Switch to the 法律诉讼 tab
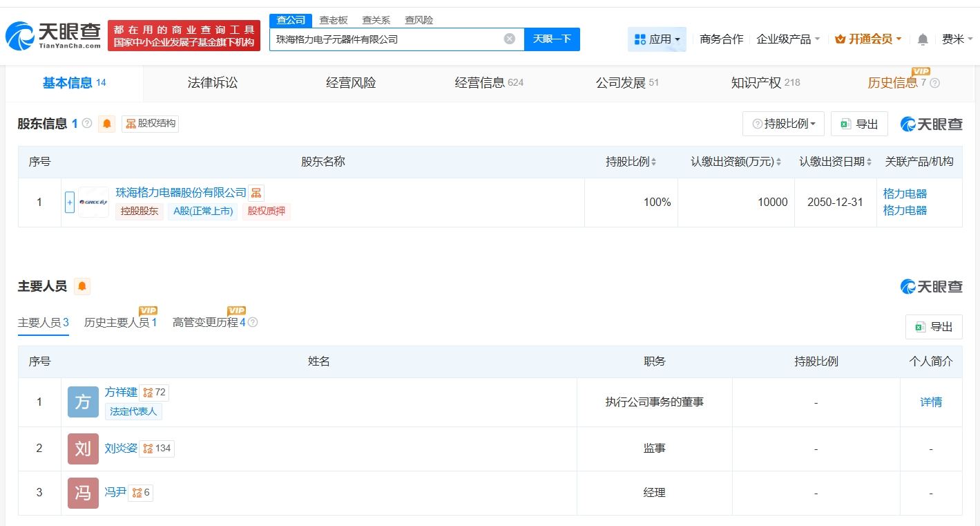The image size is (980, 526). [x=213, y=83]
